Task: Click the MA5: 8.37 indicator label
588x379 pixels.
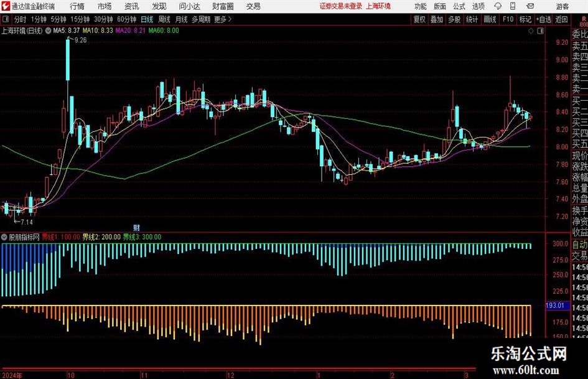Action: click(x=67, y=30)
